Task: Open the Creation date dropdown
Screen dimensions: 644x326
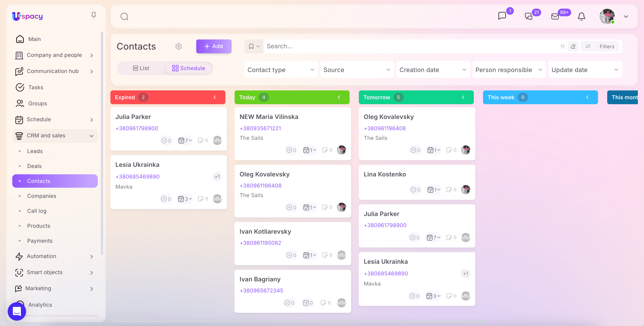Action: coord(433,70)
